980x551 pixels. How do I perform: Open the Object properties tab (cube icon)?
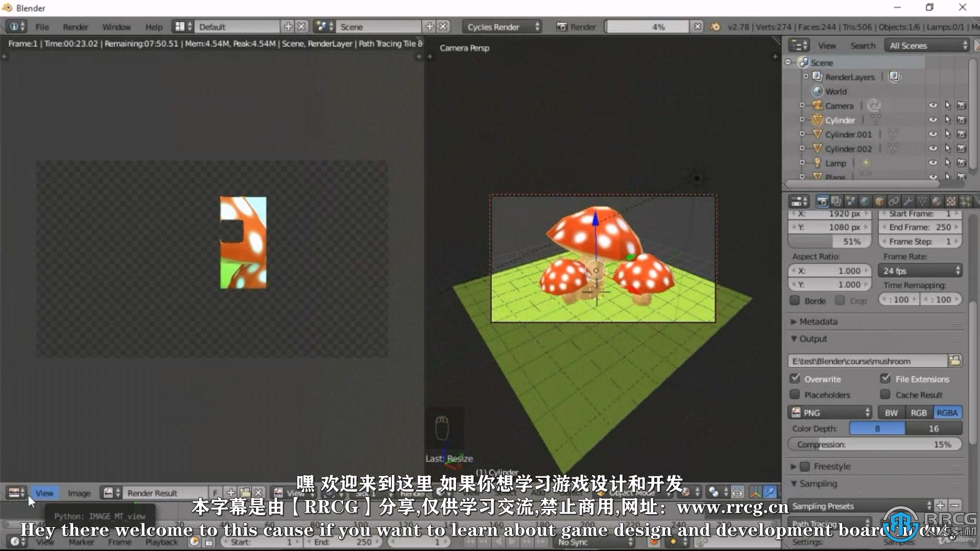tap(879, 201)
